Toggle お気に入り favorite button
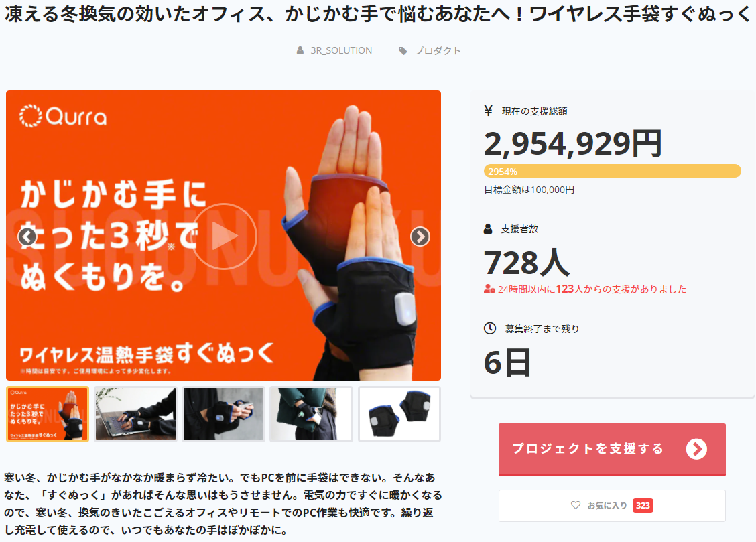Screen dimensions: 756x542 click(612, 505)
